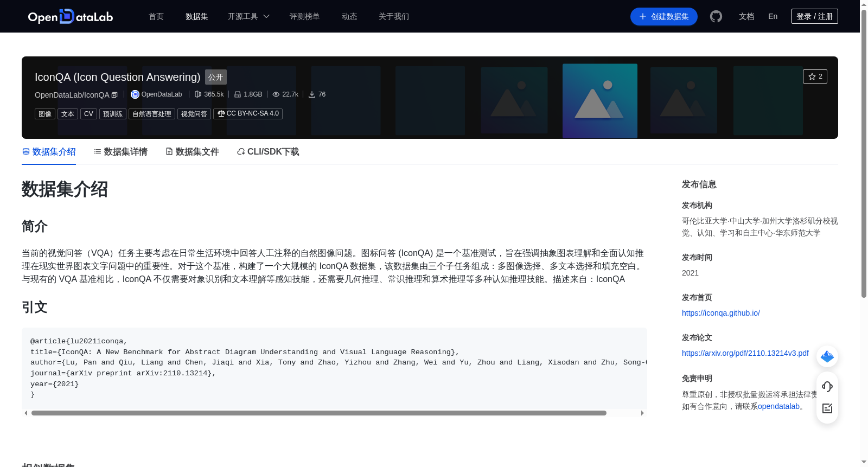Click the @article{lu2021iconqa, citation line
The image size is (868, 467).
coord(79,341)
